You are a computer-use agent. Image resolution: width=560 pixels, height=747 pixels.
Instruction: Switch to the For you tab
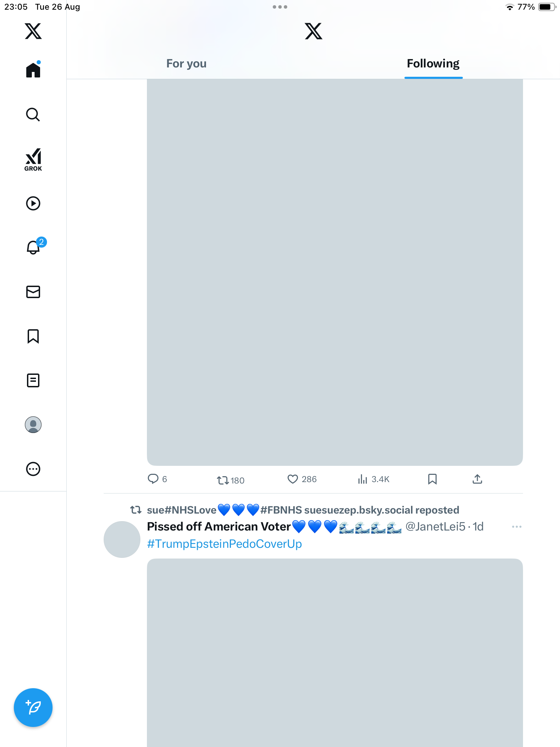point(186,64)
